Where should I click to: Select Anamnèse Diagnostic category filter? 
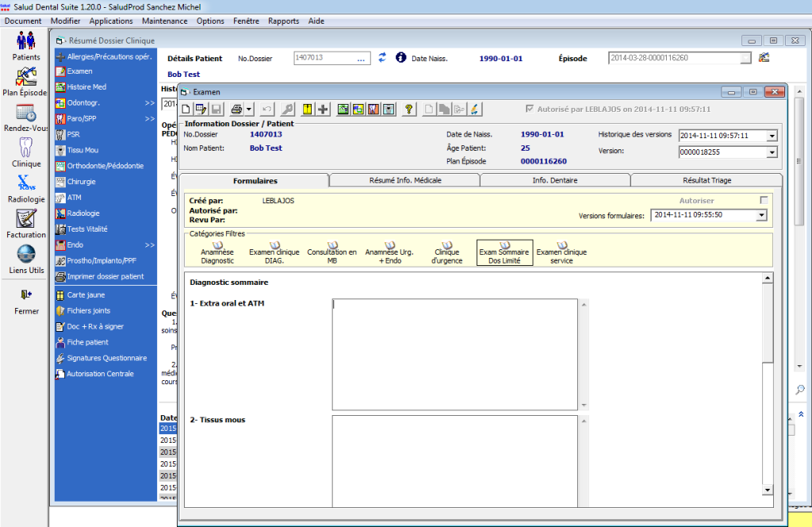pos(217,253)
